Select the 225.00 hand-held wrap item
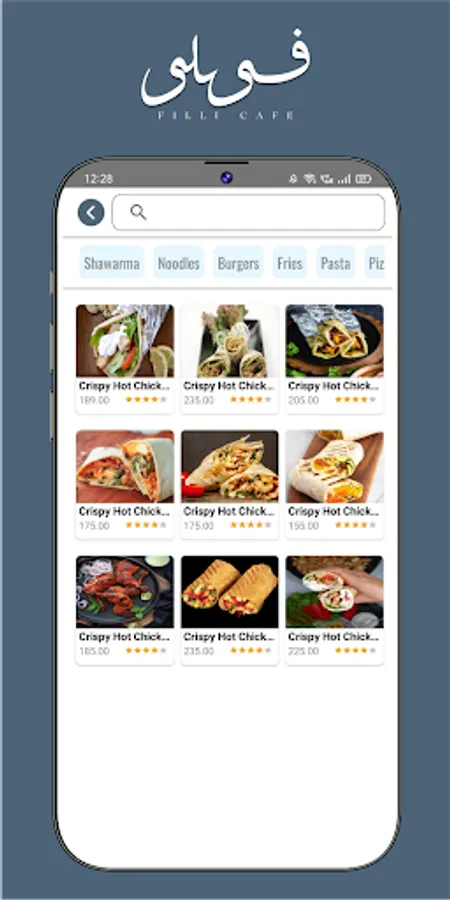Screen dimensions: 450x900 coord(334,610)
